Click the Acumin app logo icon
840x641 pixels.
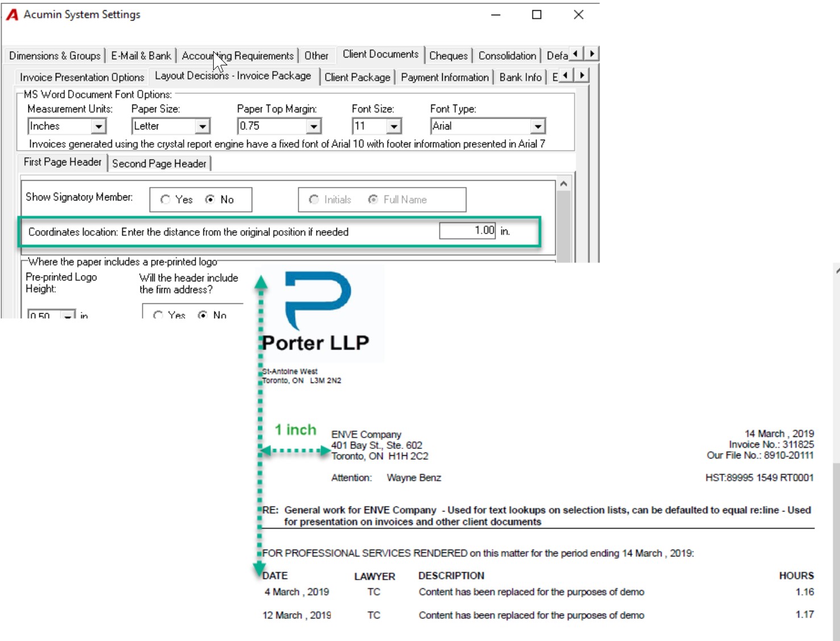12,15
